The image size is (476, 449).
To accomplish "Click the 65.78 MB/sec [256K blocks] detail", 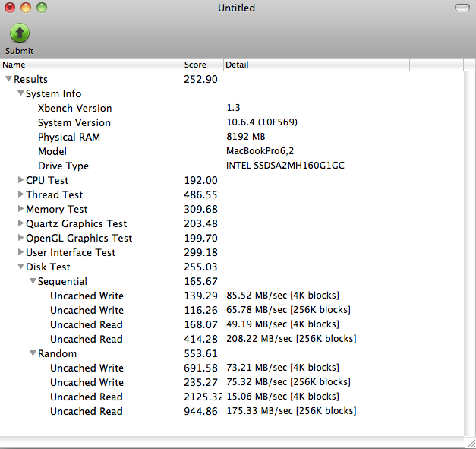I will (288, 309).
